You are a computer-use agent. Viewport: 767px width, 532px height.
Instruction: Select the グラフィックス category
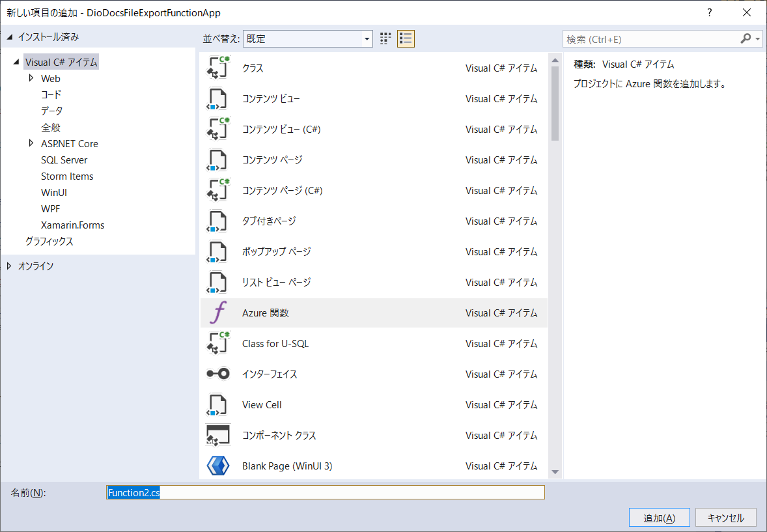(x=49, y=242)
